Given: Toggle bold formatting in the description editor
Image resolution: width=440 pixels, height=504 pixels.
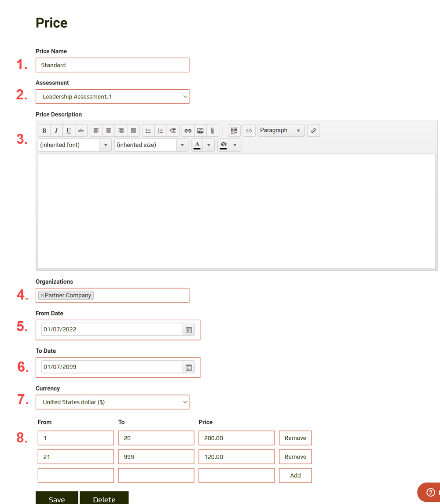Looking at the screenshot, I should tap(44, 131).
